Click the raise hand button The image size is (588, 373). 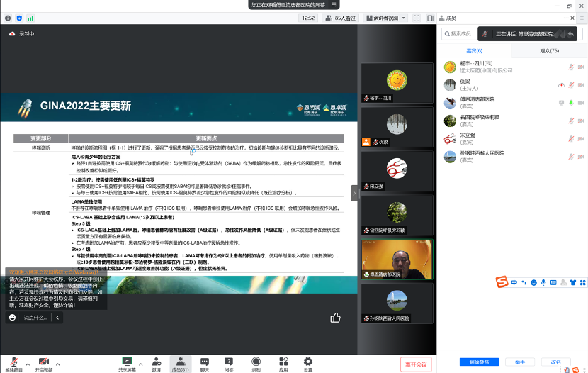pyautogui.click(x=520, y=362)
